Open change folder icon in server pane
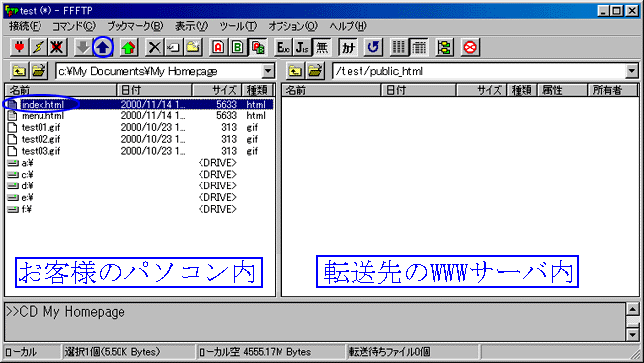This screenshot has width=644, height=363. (315, 71)
